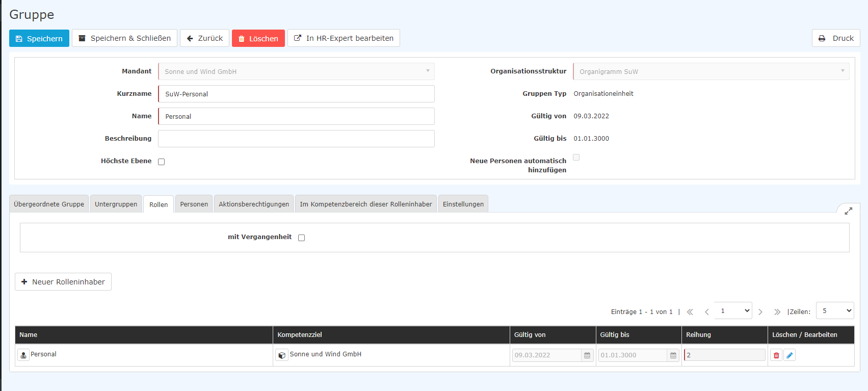Screen dimensions: 868x391
Task: Click the Gültig bis column header
Action: coord(639,335)
